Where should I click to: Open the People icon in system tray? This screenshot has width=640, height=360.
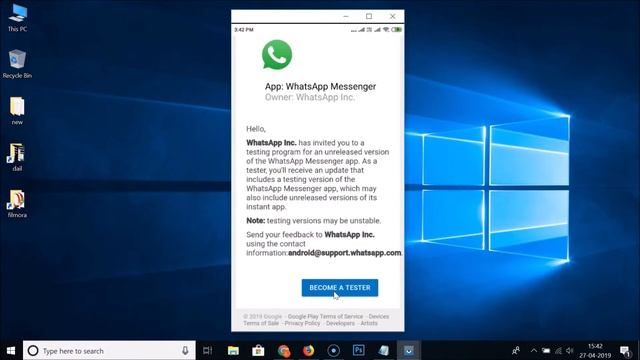(516, 351)
